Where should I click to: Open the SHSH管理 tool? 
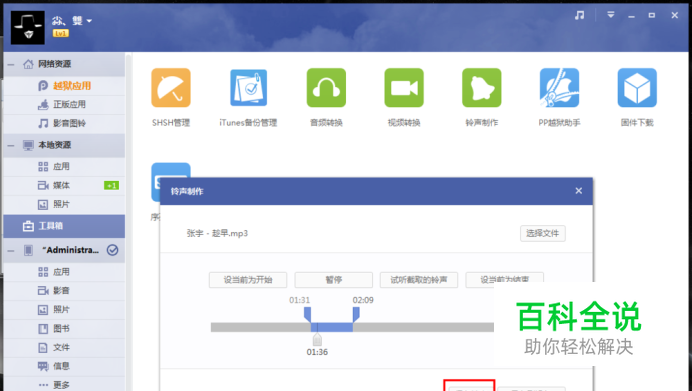point(171,88)
